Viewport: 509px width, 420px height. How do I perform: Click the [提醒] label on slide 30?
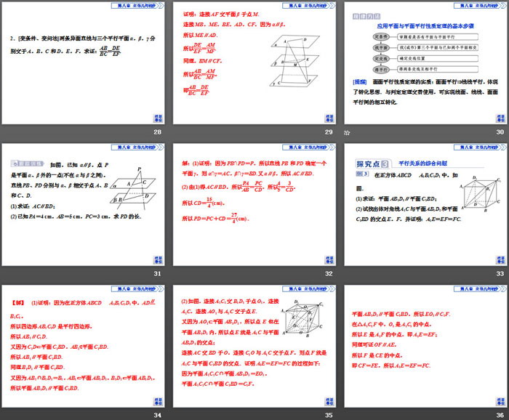(x=360, y=82)
